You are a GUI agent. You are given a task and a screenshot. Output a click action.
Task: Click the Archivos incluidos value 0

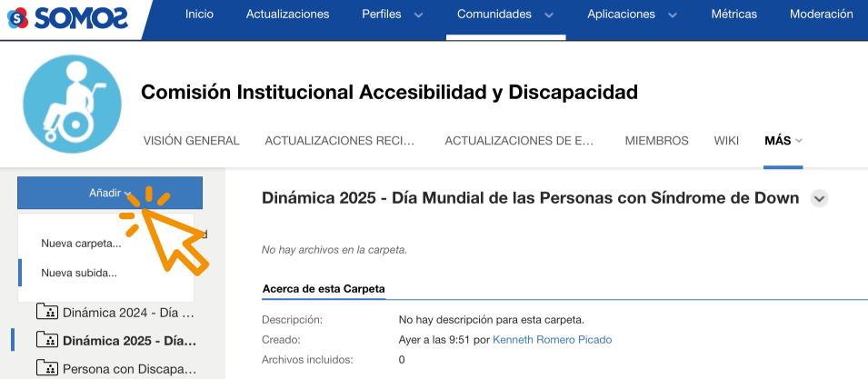pos(402,360)
